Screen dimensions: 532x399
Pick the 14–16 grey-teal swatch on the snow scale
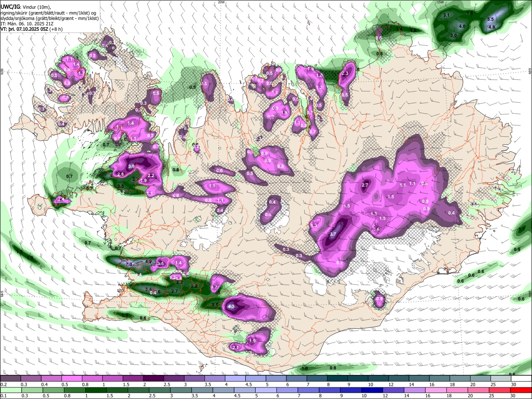coord(419,378)
